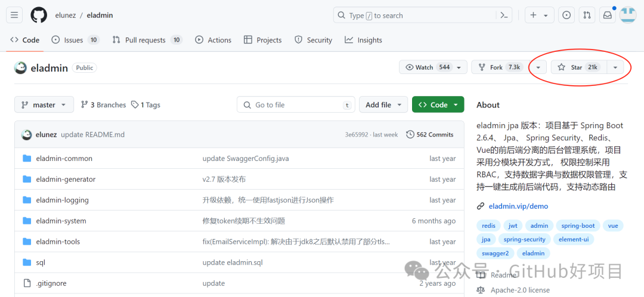Click the star icon on the Star button

562,67
